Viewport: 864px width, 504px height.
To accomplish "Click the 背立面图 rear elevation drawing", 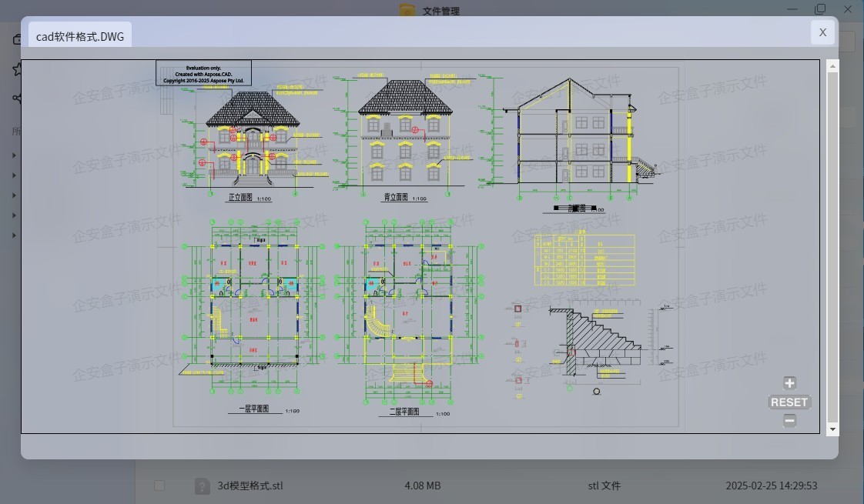I will tap(405, 138).
